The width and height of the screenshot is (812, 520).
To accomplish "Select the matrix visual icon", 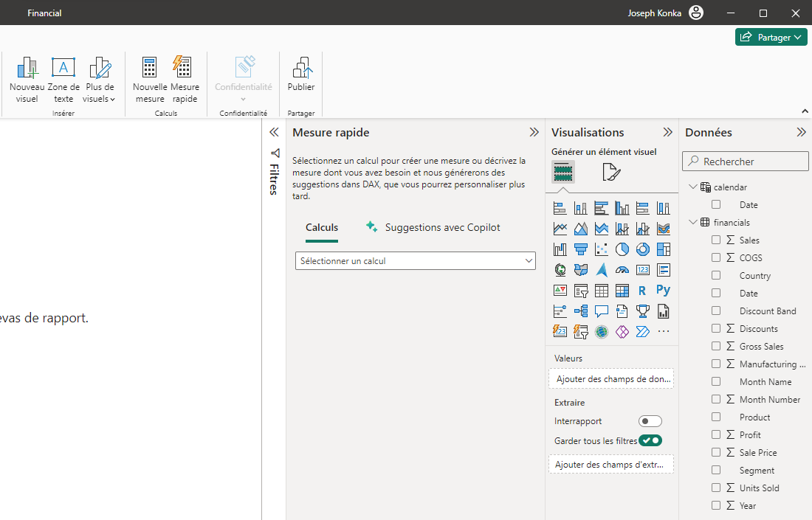I will [x=622, y=291].
